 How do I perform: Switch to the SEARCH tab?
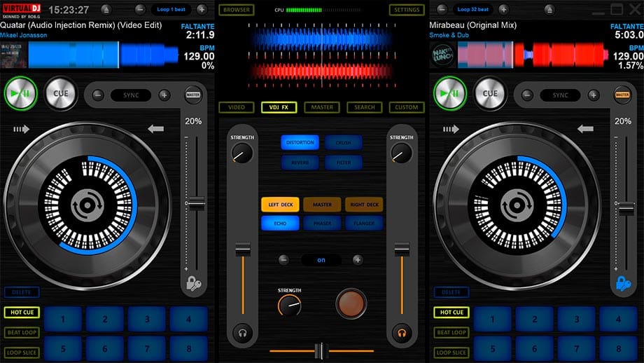(365, 107)
